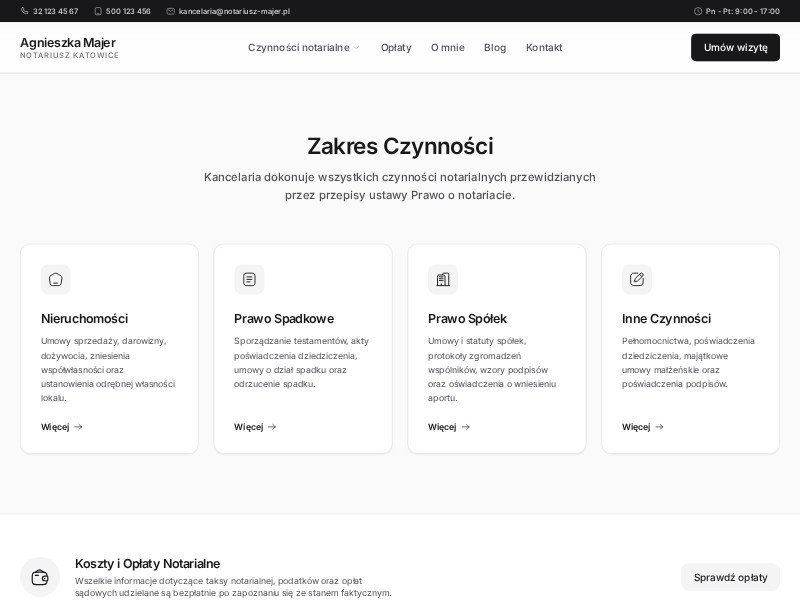The height and width of the screenshot is (600, 800).
Task: Click the phone icon in top bar
Action: [25, 11]
